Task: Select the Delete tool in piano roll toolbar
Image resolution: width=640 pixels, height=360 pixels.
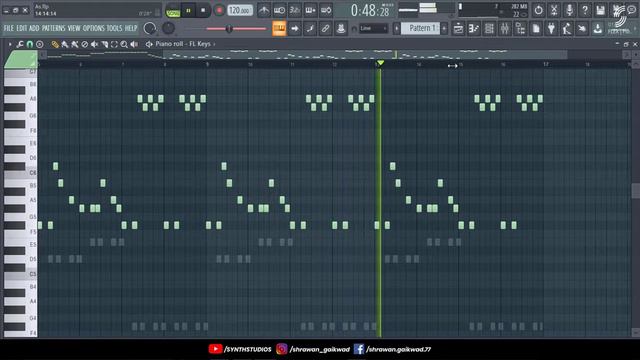Action: pos(84,44)
